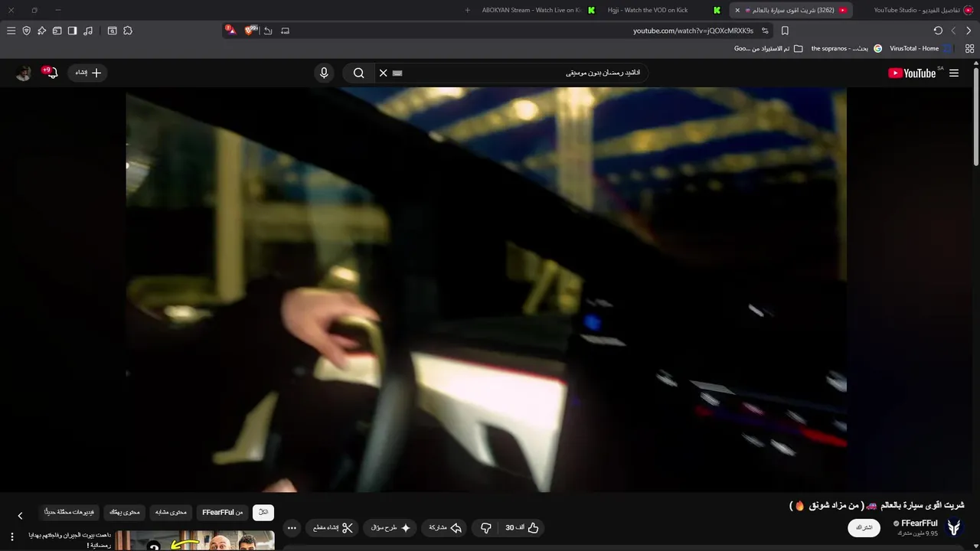Screen dimensions: 980x551
Task: Open the browser extensions puzzle icon
Action: click(x=128, y=31)
